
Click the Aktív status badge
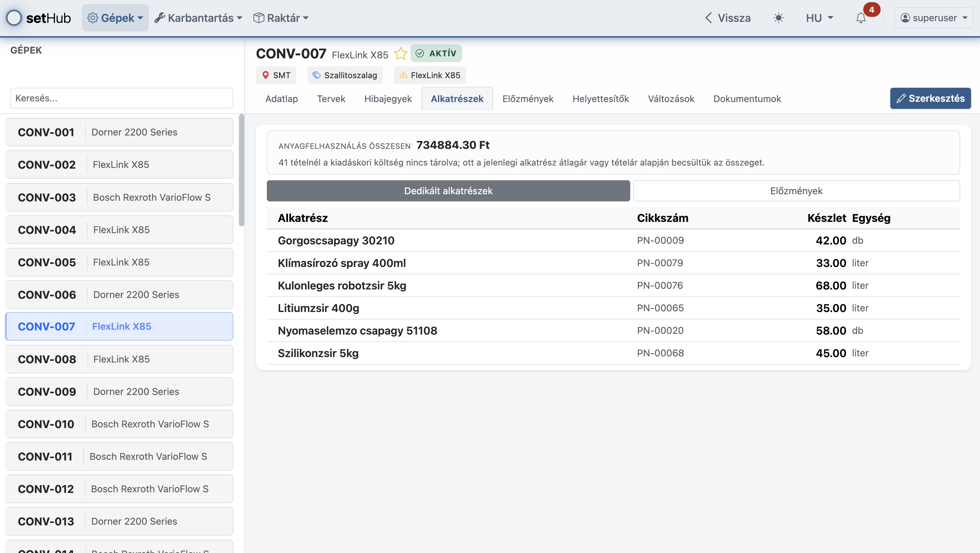click(436, 53)
